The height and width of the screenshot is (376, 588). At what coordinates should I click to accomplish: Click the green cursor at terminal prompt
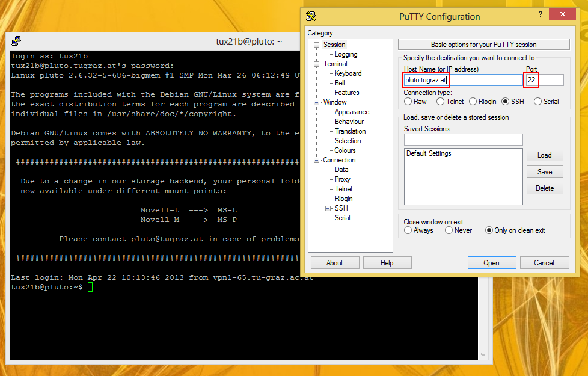click(x=90, y=287)
